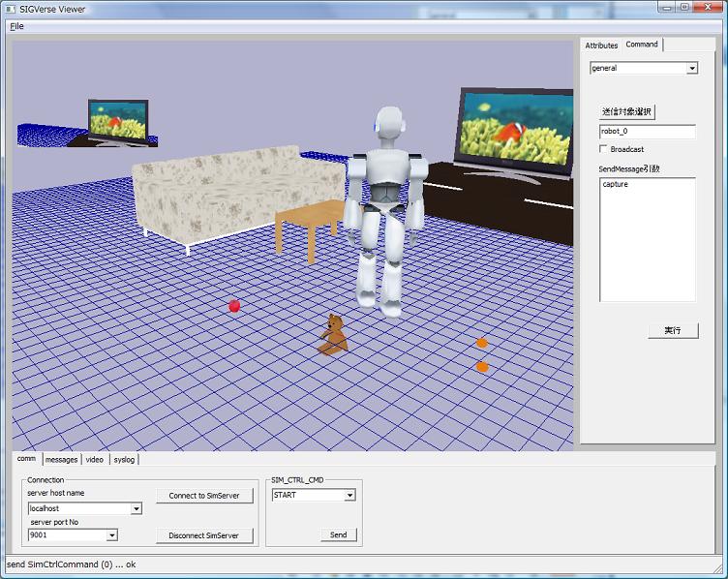Click the 送信対象選択 button
This screenshot has width=728, height=579.
click(x=627, y=111)
